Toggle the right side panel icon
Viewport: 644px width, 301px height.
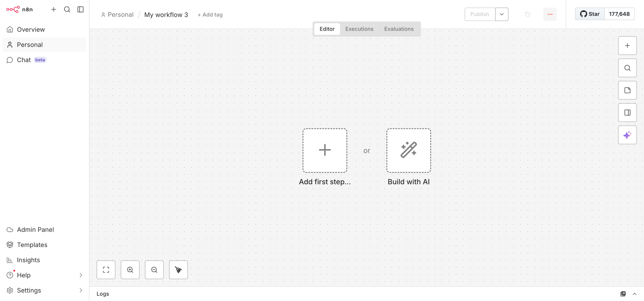click(627, 113)
